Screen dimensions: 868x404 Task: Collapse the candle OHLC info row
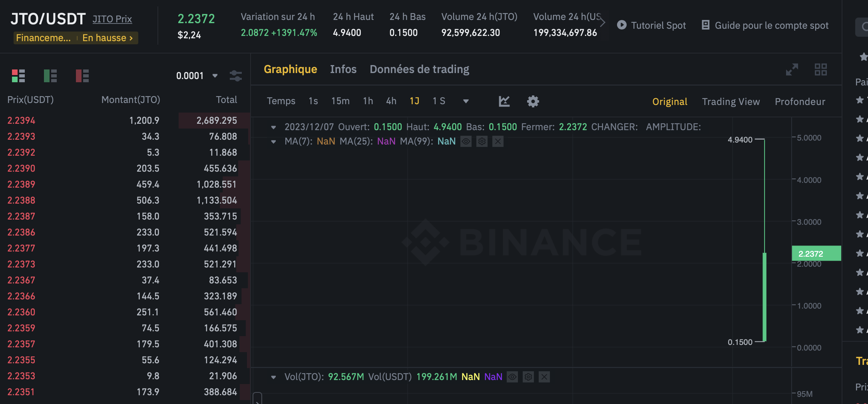[273, 127]
